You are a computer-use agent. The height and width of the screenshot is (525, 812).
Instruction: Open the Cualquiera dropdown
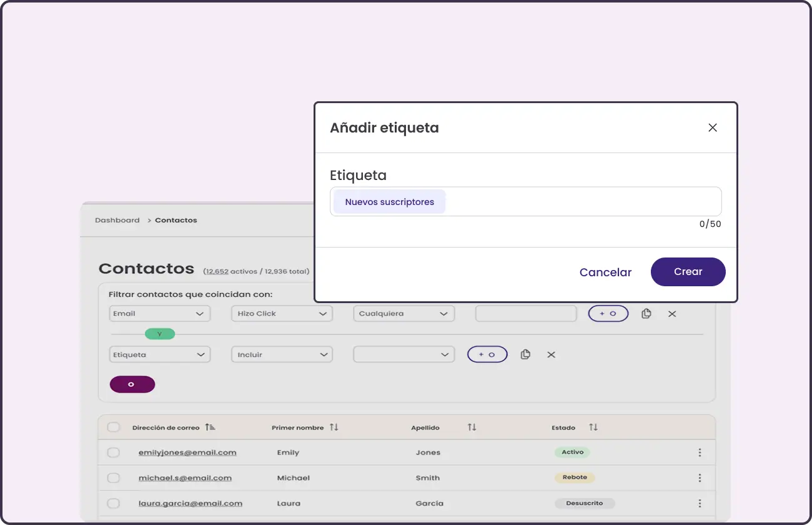click(x=404, y=314)
